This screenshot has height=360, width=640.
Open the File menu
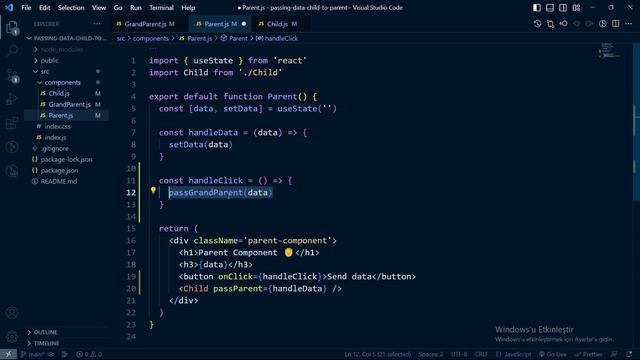click(26, 8)
